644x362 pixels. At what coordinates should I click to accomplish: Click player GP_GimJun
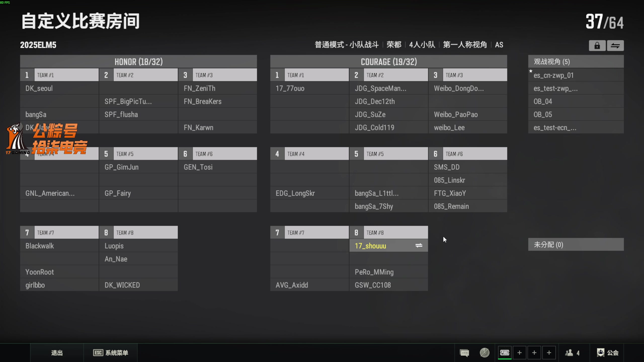tap(139, 167)
